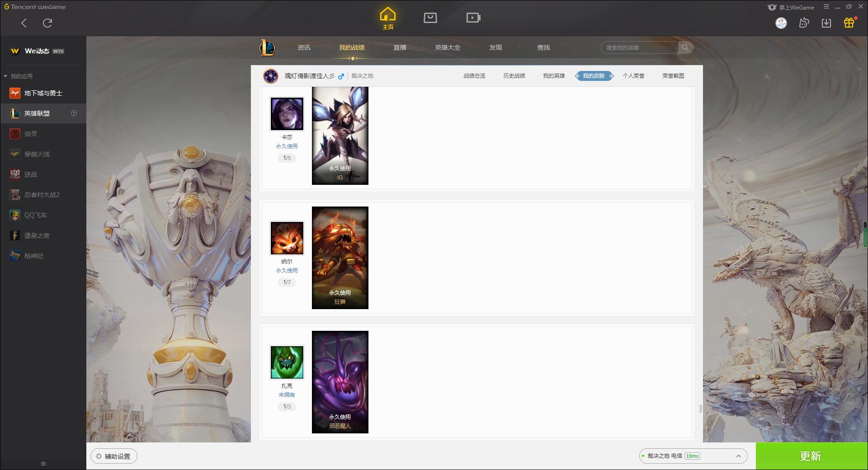Screen dimensions: 868x470
Task: Click the 1/5 skin count badge
Action: [287, 158]
